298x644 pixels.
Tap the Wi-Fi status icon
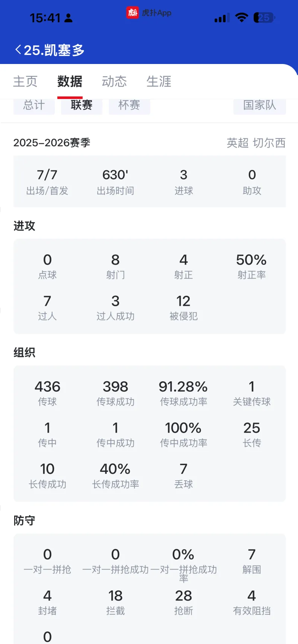[x=242, y=17]
